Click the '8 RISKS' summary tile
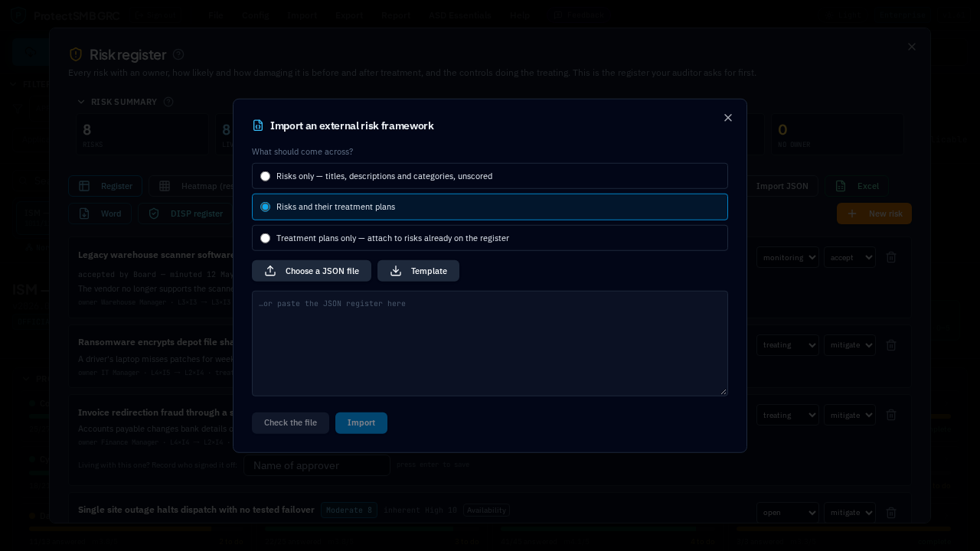980x551 pixels. click(142, 135)
